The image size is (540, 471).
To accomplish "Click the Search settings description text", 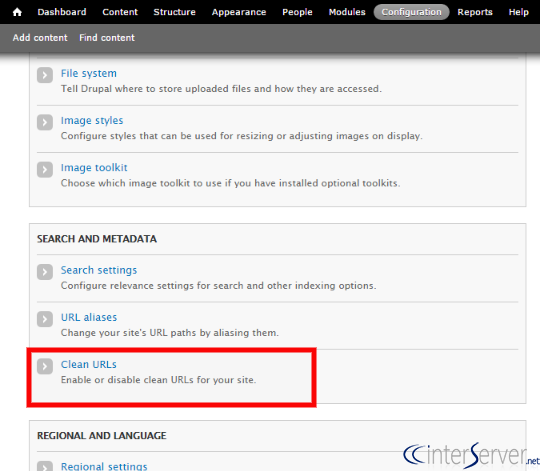I will [x=219, y=286].
